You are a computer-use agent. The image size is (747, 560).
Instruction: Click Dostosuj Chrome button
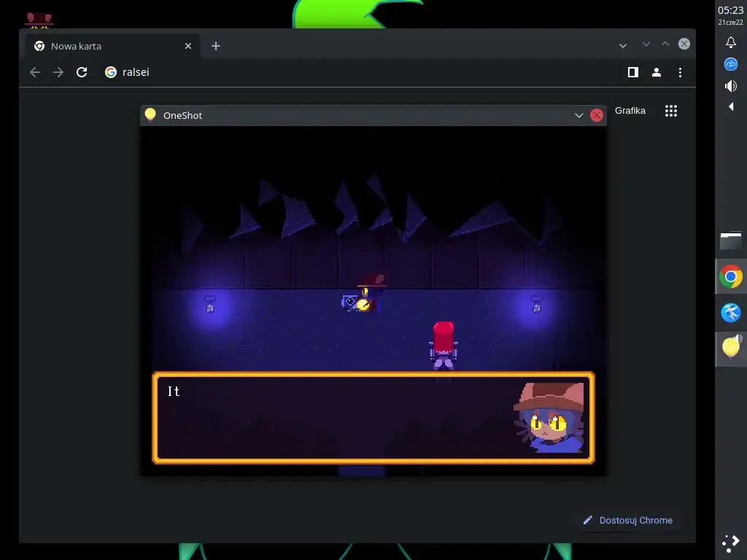click(x=628, y=521)
